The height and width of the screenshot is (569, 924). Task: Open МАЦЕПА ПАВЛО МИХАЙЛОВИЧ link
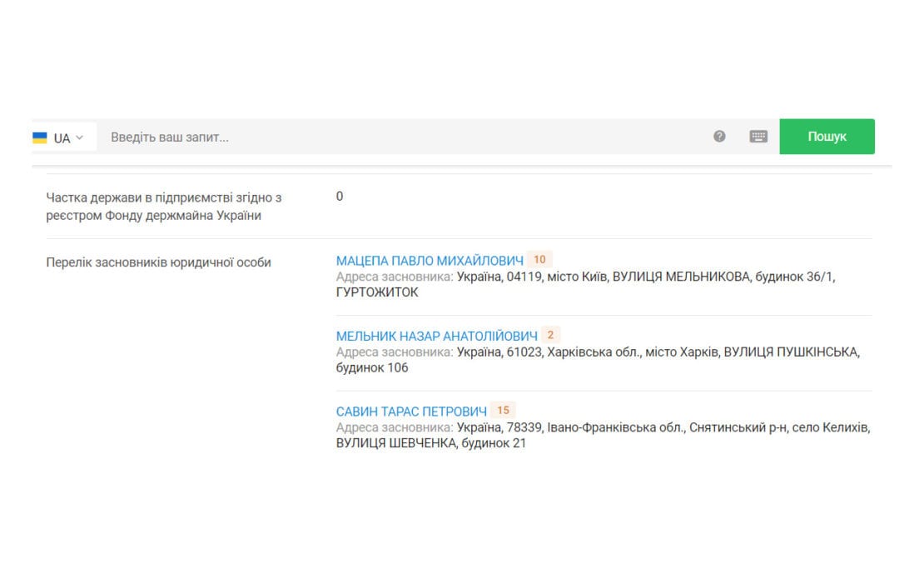coord(430,261)
